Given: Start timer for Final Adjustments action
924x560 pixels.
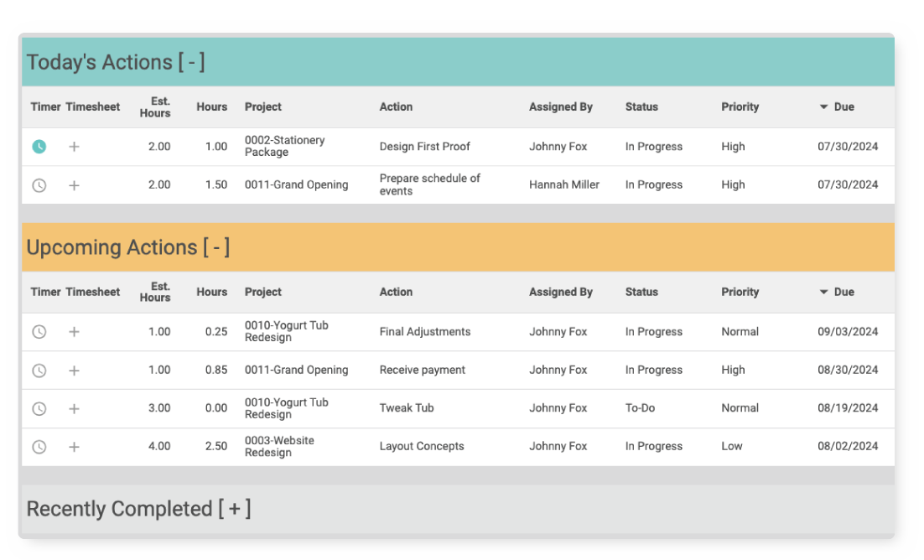Looking at the screenshot, I should tap(39, 332).
